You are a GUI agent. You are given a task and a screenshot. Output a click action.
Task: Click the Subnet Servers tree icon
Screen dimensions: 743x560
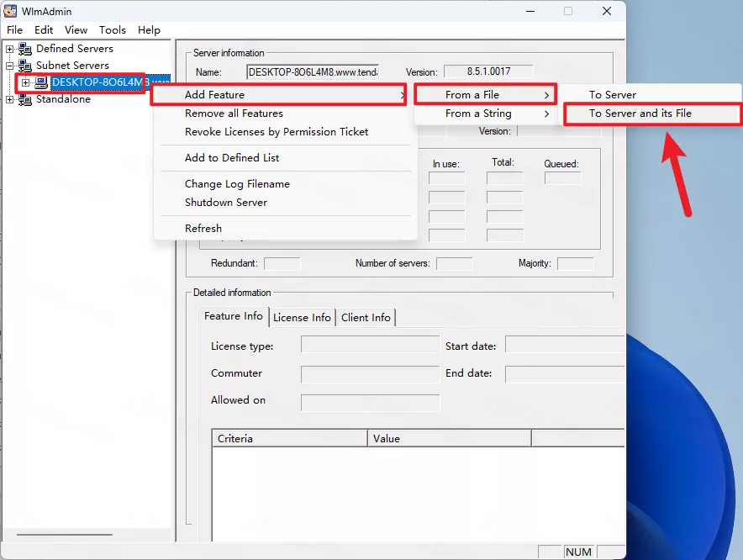click(25, 66)
